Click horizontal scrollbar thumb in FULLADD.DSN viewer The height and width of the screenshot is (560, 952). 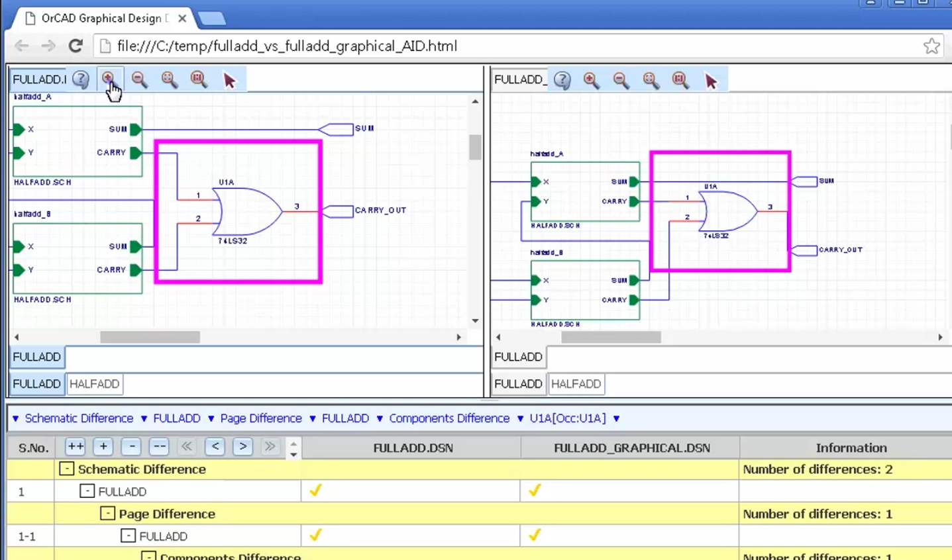point(150,337)
